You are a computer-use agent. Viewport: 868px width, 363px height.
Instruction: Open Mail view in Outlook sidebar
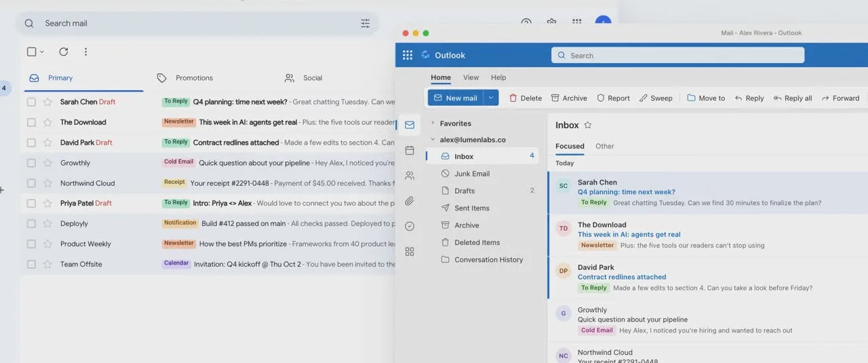click(x=410, y=125)
